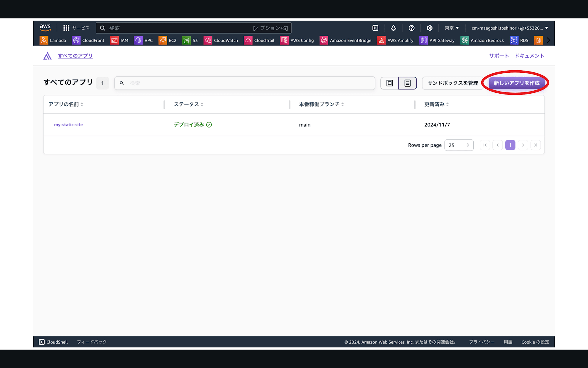
Task: Open プライバシー footer link
Action: point(482,342)
